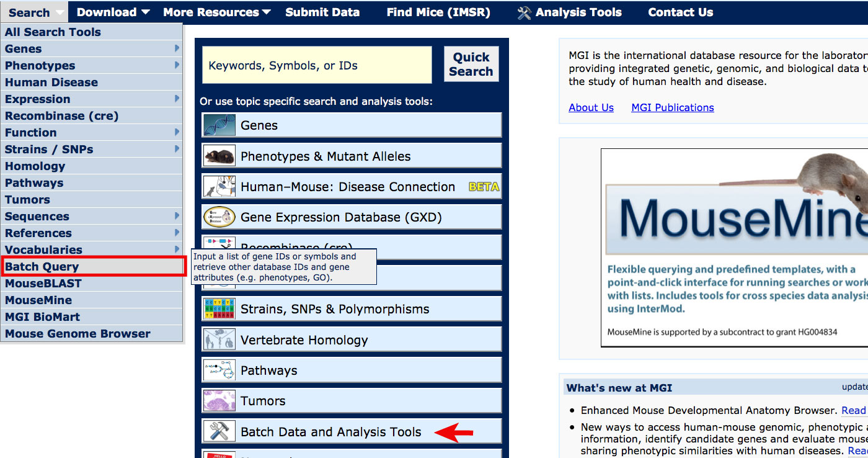This screenshot has width=868, height=458.
Task: Follow the MGI Publications link
Action: pos(673,107)
